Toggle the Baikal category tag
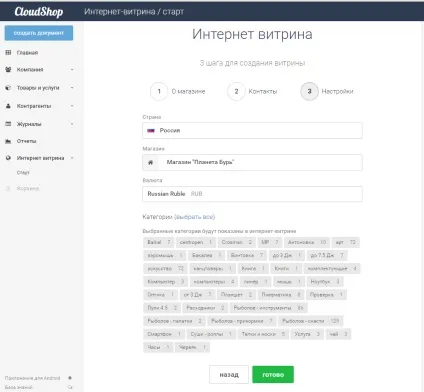The width and height of the screenshot is (424, 392). pos(159,242)
